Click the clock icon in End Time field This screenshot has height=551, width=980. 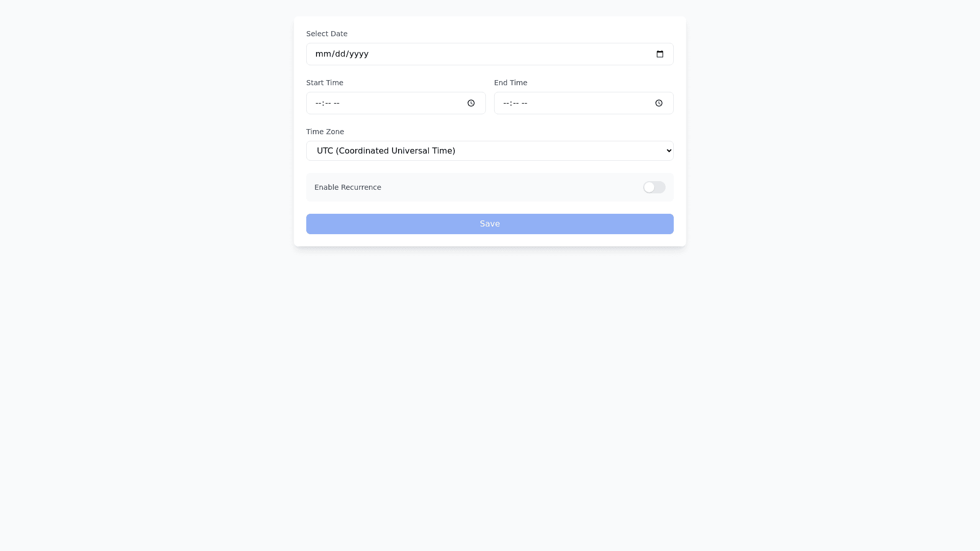click(659, 103)
